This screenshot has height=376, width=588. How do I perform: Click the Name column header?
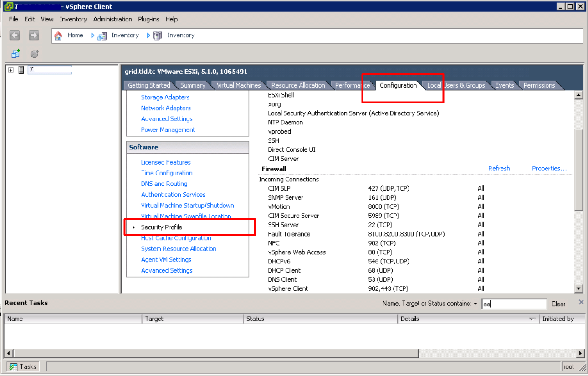(x=73, y=319)
